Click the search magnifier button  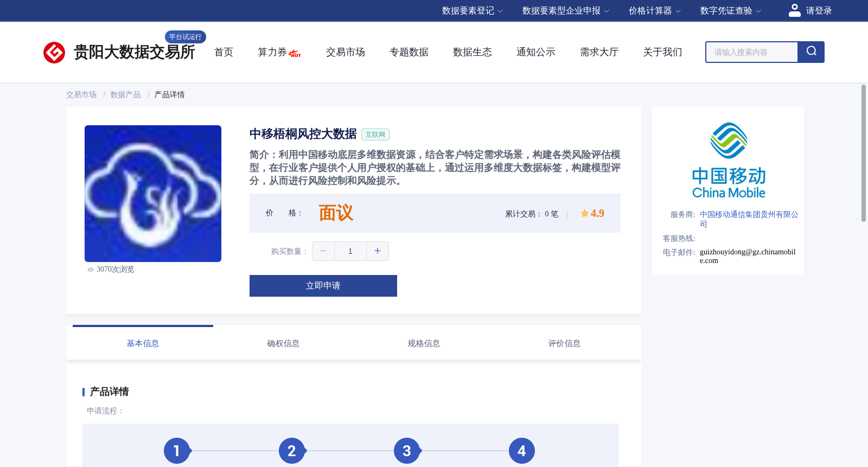(811, 52)
